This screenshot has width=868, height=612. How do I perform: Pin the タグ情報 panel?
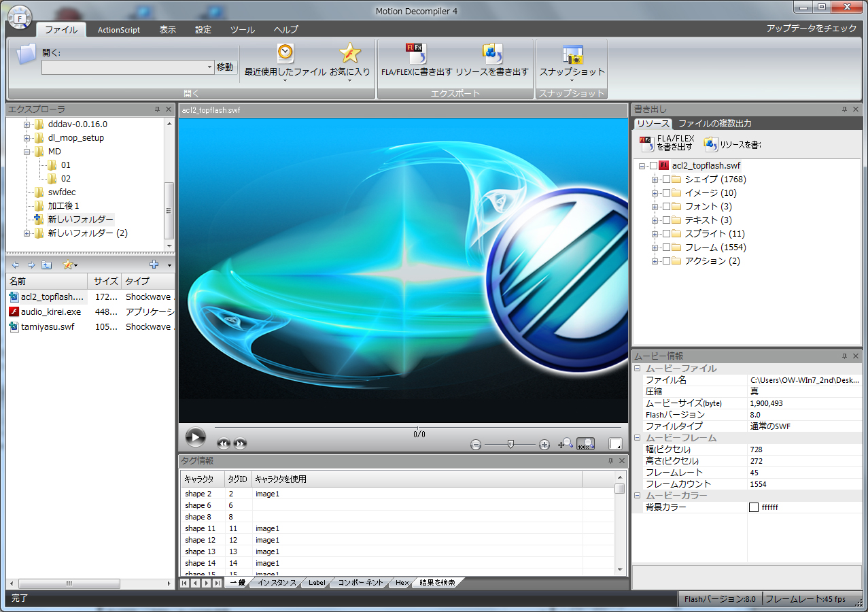[x=610, y=461]
